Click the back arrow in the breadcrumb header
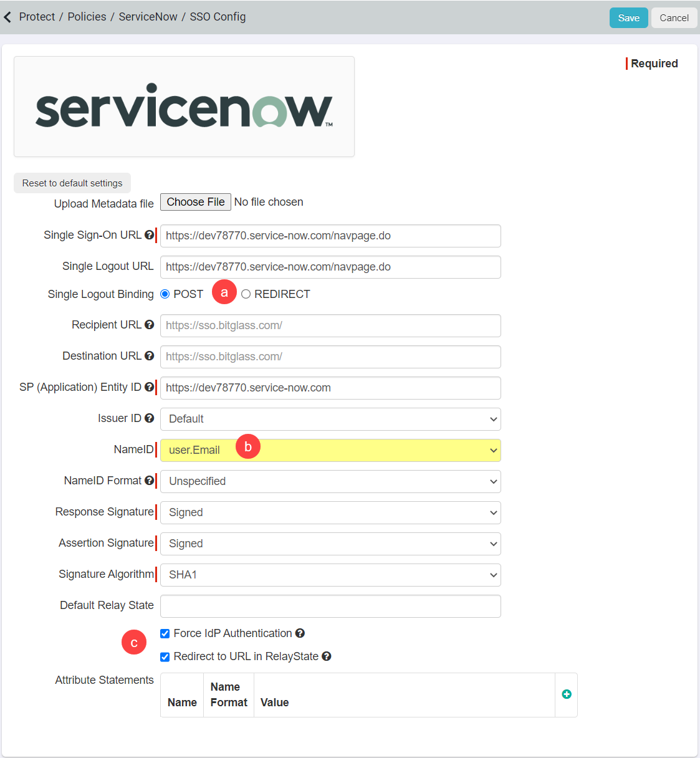 8,17
